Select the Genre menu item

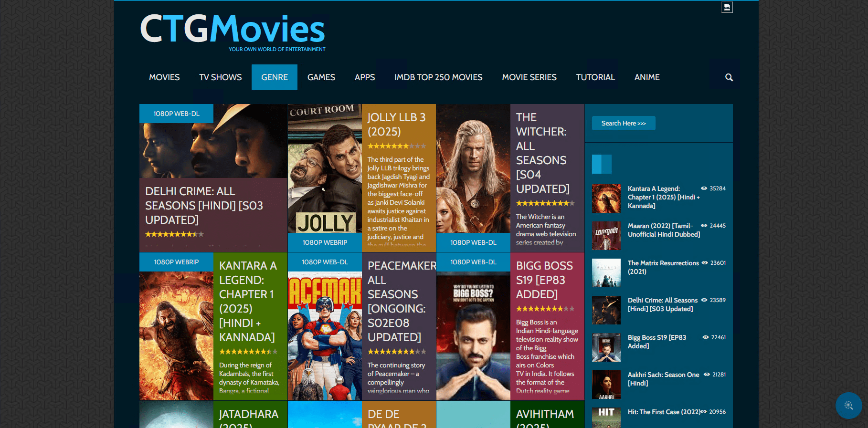275,77
